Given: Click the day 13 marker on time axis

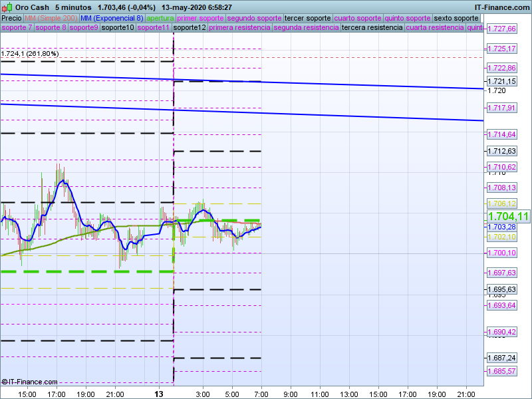Looking at the screenshot, I should click(158, 394).
